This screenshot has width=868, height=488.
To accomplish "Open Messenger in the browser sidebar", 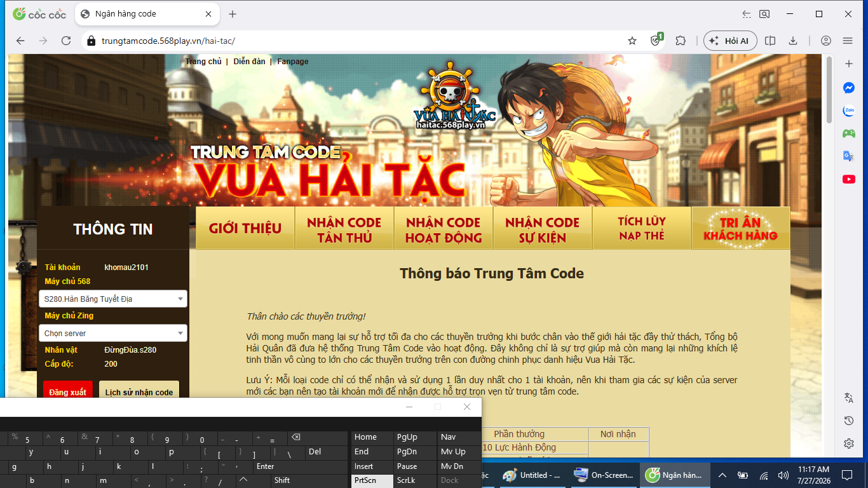I will (x=848, y=88).
